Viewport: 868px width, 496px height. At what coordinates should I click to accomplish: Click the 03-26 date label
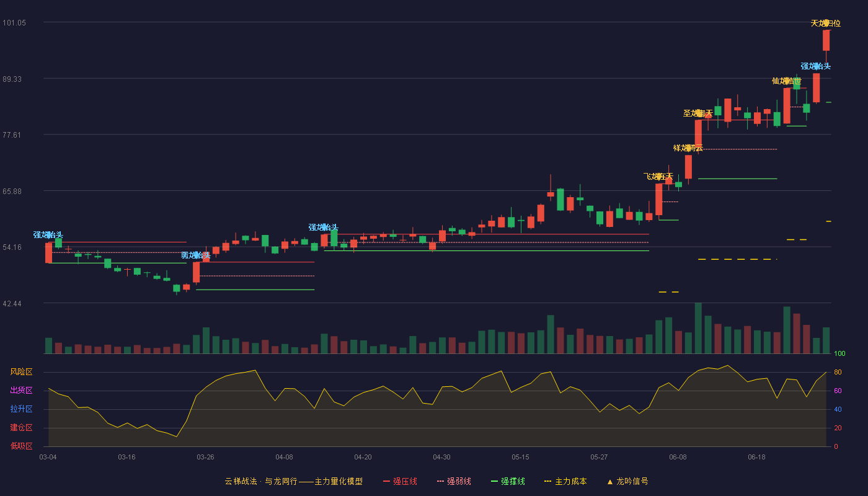(x=205, y=457)
